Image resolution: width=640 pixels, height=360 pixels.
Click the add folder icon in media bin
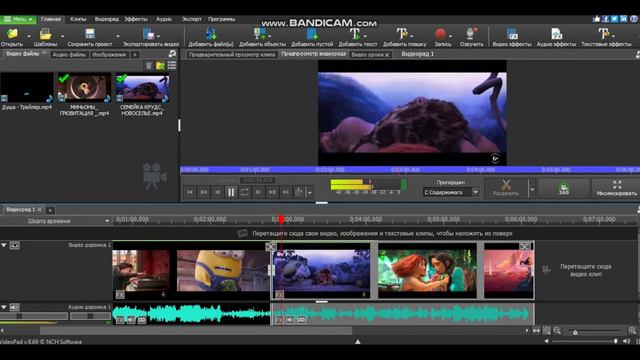click(160, 66)
